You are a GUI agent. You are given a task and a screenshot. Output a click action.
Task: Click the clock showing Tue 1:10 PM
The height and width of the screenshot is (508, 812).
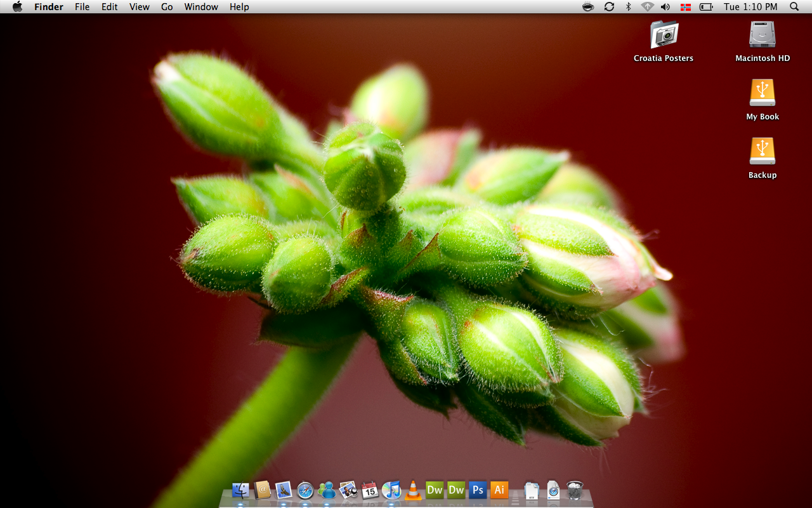[750, 7]
